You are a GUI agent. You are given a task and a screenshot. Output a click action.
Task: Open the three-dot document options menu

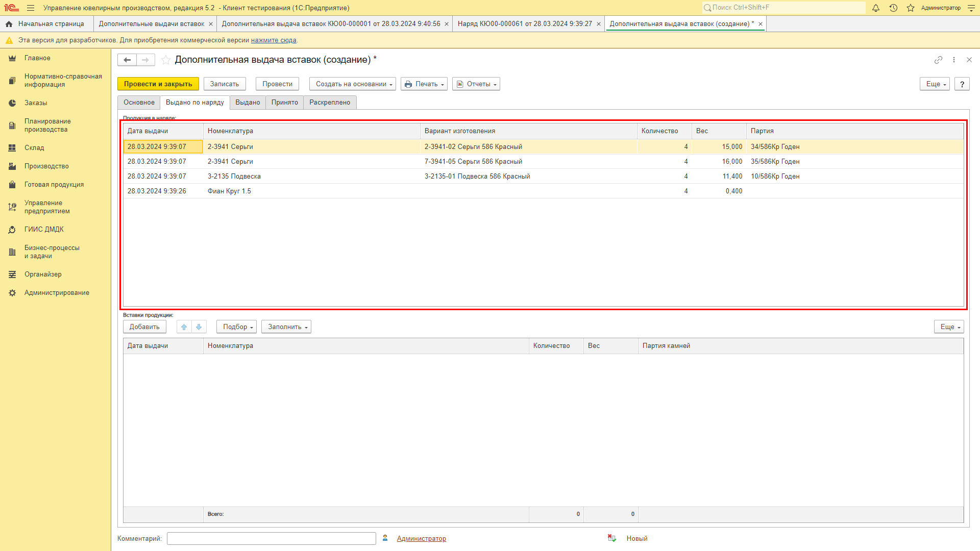pyautogui.click(x=954, y=60)
